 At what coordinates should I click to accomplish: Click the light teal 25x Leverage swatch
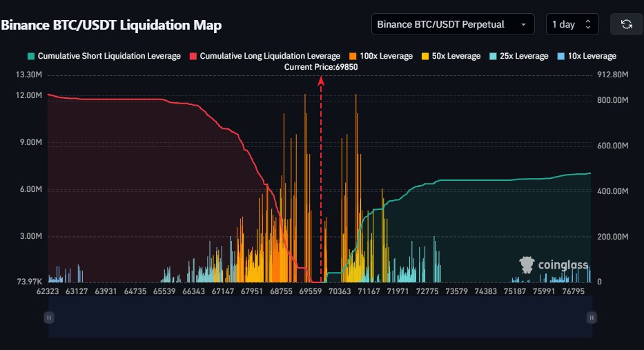(493, 57)
